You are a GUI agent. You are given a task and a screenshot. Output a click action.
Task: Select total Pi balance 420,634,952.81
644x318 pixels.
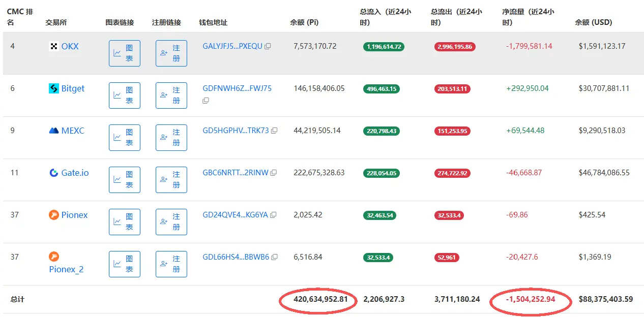click(x=320, y=299)
